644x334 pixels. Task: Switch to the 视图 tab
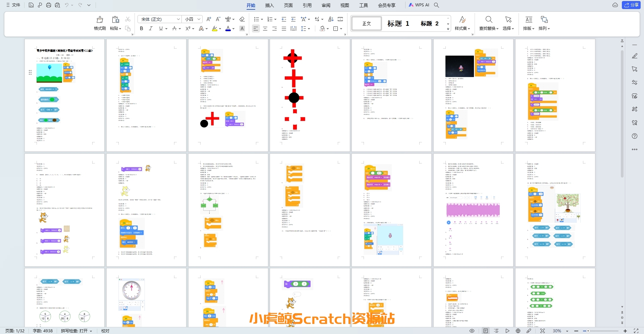pyautogui.click(x=344, y=5)
